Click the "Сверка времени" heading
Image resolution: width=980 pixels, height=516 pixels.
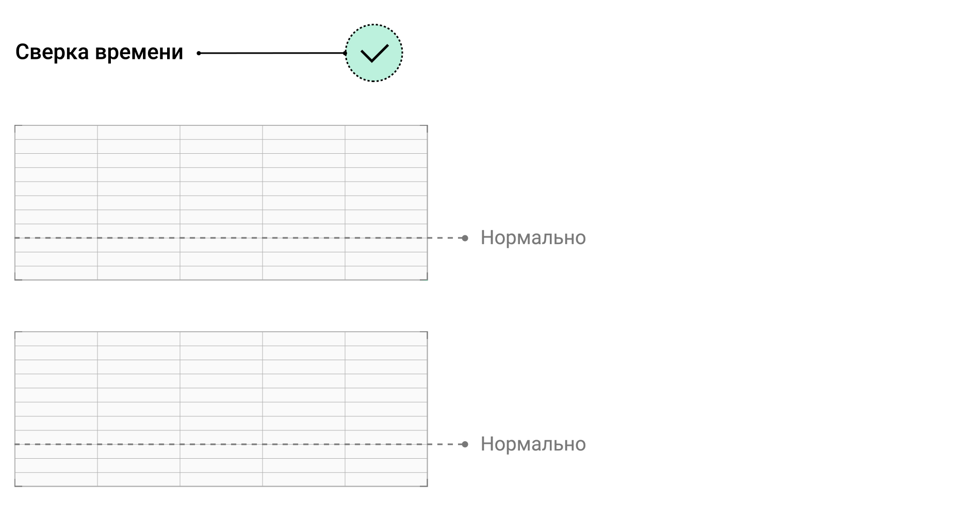pos(99,52)
